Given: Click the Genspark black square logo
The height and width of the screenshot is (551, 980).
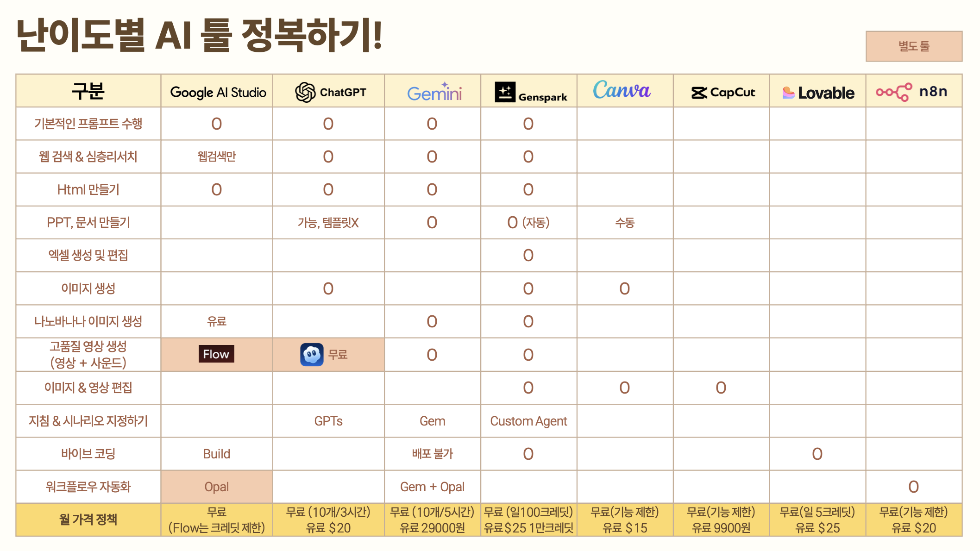Looking at the screenshot, I should 505,92.
